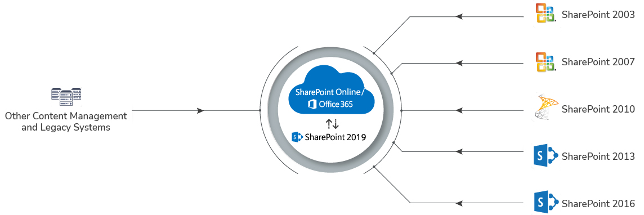Viewport: 644px width, 215px height.
Task: Click "Other Content Management and Legacy Systems" text
Action: coord(66,122)
